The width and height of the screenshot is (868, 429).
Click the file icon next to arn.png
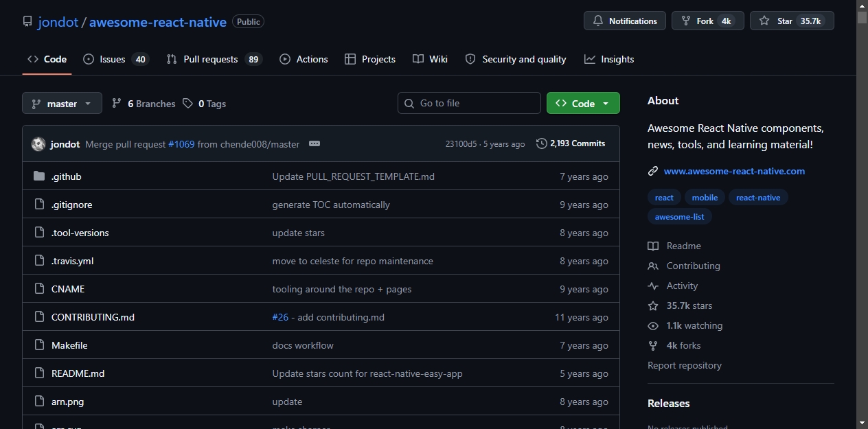(39, 402)
